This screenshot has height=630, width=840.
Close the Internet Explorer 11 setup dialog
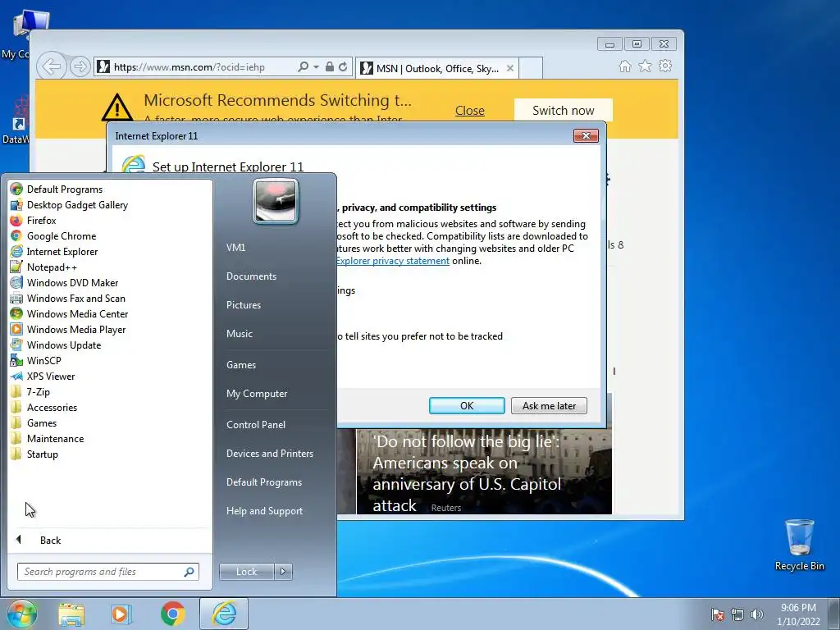pyautogui.click(x=586, y=136)
